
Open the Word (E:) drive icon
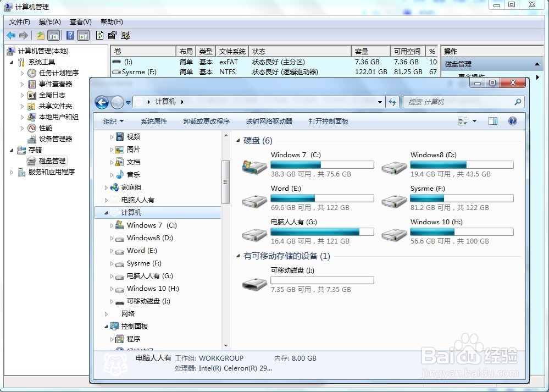255,201
